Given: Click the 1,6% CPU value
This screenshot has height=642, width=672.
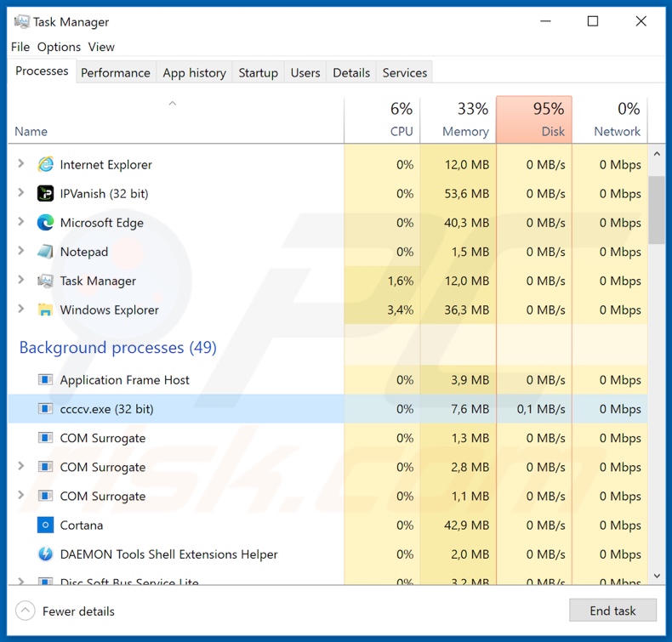Looking at the screenshot, I should (x=401, y=281).
